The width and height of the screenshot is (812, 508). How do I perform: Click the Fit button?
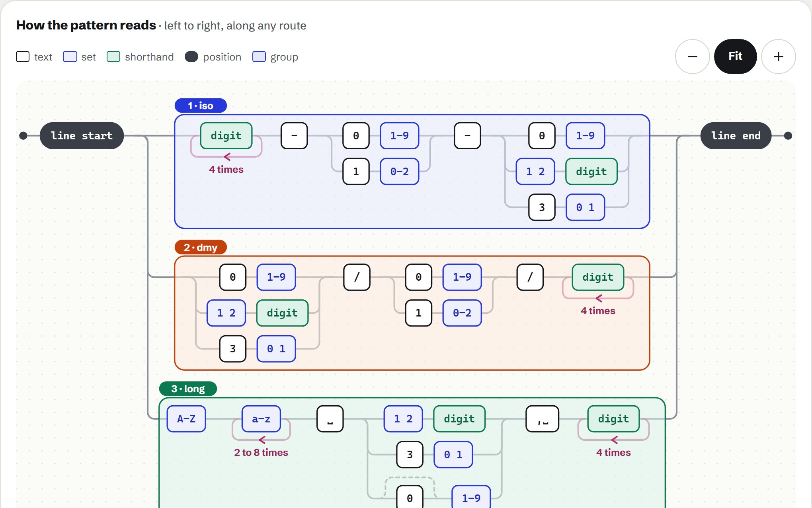tap(735, 57)
